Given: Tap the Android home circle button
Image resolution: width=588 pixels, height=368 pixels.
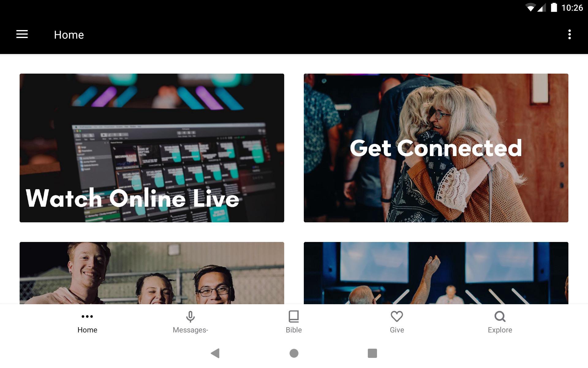Looking at the screenshot, I should pyautogui.click(x=294, y=353).
